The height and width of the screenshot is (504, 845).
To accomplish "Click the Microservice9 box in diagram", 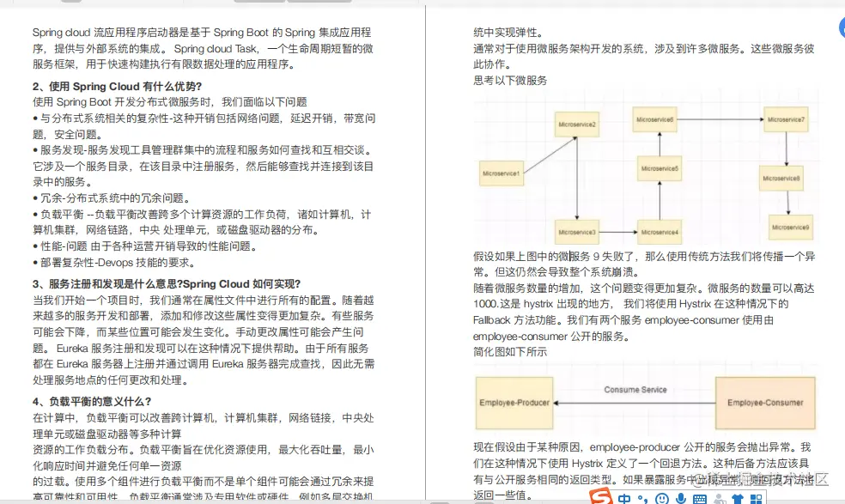I will point(790,228).
